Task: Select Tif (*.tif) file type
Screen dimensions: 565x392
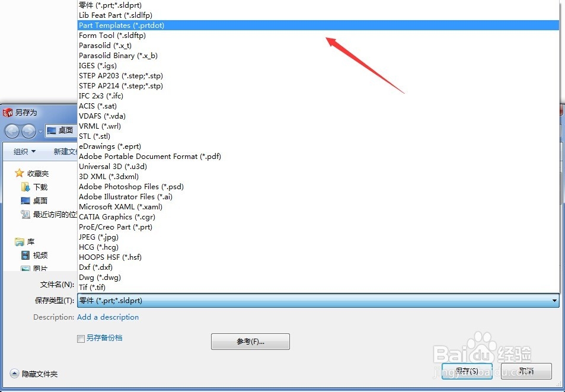Action: [x=318, y=288]
